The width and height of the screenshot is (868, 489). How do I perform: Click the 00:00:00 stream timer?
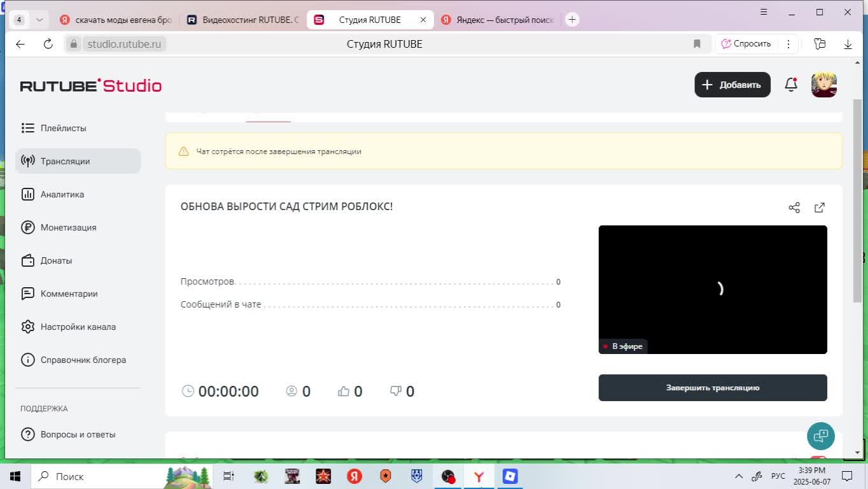point(220,391)
